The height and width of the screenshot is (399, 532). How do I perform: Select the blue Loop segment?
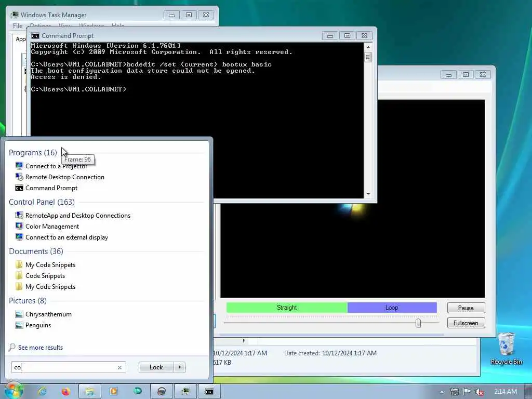click(392, 308)
